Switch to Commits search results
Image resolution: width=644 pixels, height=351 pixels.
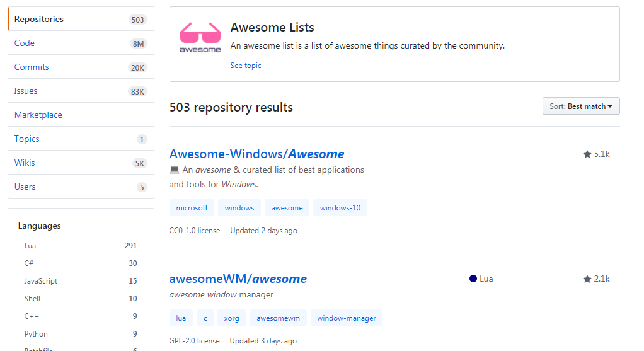(81, 67)
